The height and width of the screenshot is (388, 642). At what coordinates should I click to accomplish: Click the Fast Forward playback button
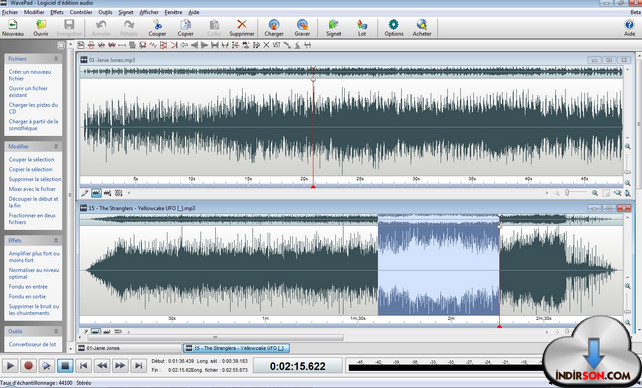pos(120,365)
